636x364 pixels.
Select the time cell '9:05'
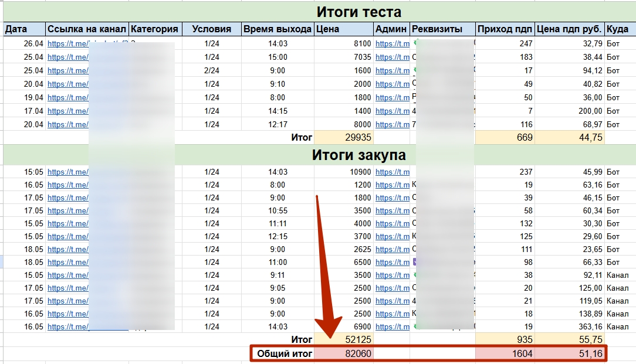[x=278, y=288]
